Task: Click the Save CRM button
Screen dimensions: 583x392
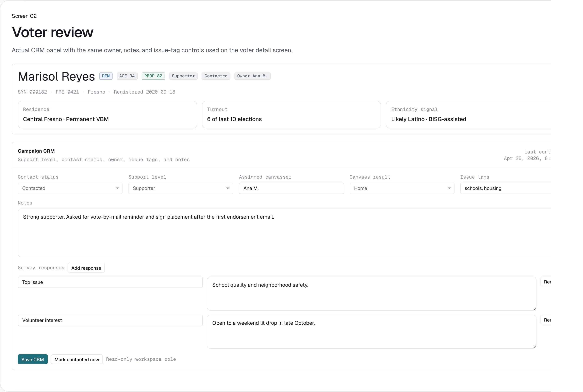Action: tap(32, 359)
